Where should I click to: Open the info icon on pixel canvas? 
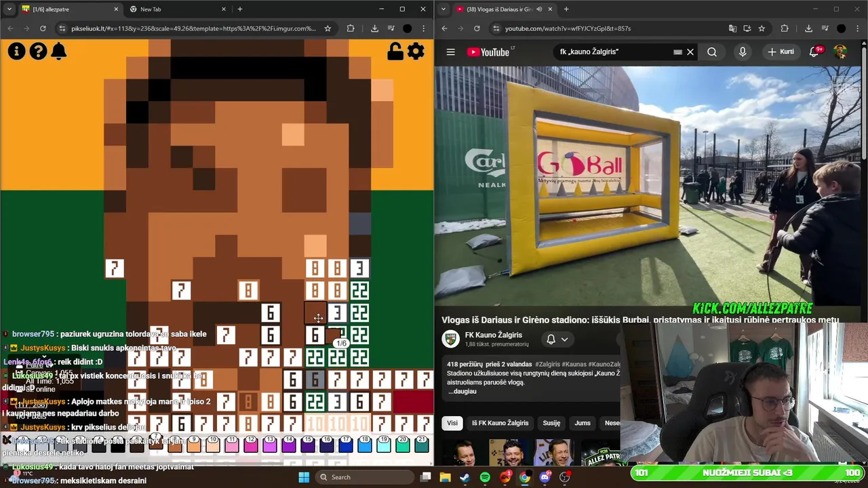point(16,51)
